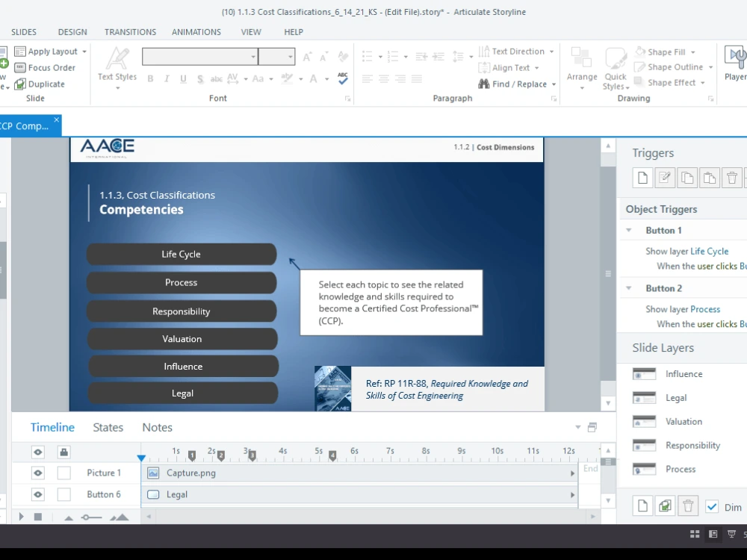Open Text Direction dropdown
This screenshot has height=560, width=747.
point(552,52)
